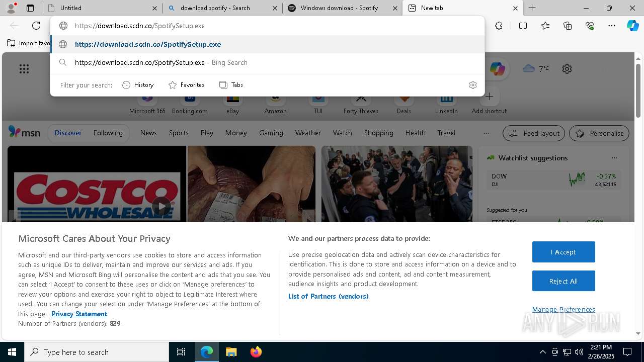Image resolution: width=644 pixels, height=362 pixels.
Task: Click the Windows taskbar search box
Action: pyautogui.click(x=97, y=352)
